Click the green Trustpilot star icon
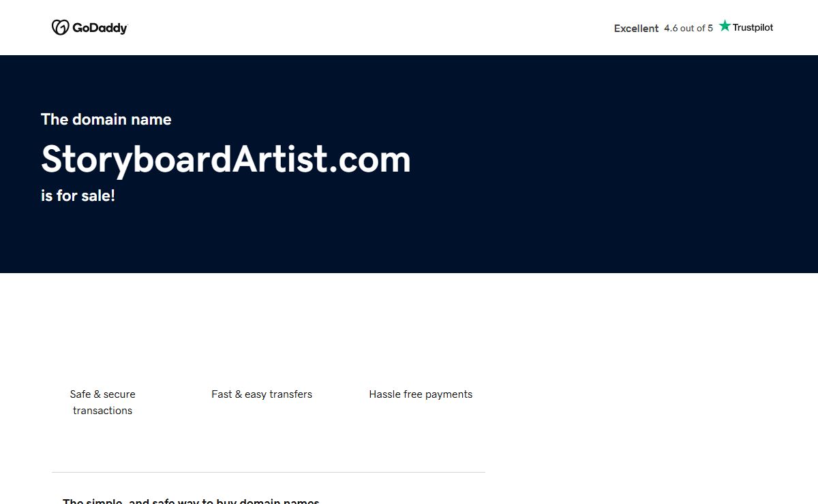The height and width of the screenshot is (504, 818). (x=725, y=26)
